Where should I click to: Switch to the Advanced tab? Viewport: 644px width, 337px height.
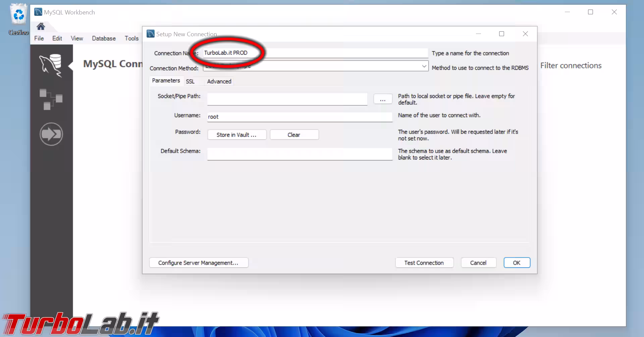[219, 81]
